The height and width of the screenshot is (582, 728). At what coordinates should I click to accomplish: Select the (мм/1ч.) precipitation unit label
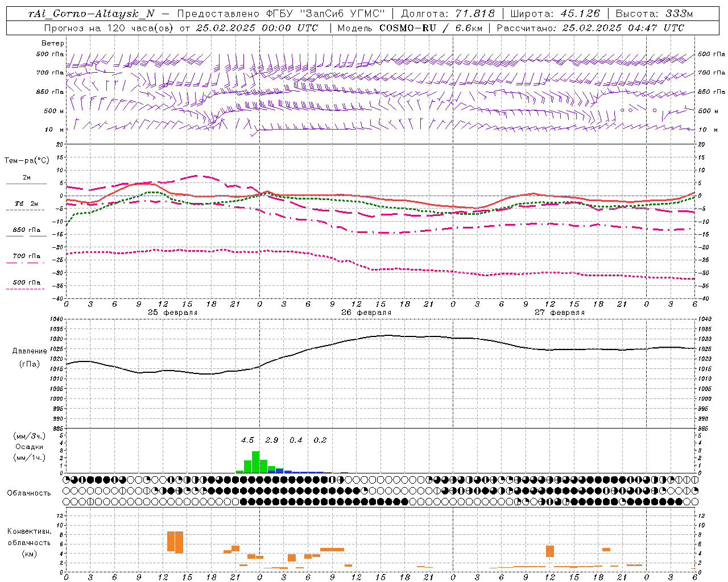(30, 458)
